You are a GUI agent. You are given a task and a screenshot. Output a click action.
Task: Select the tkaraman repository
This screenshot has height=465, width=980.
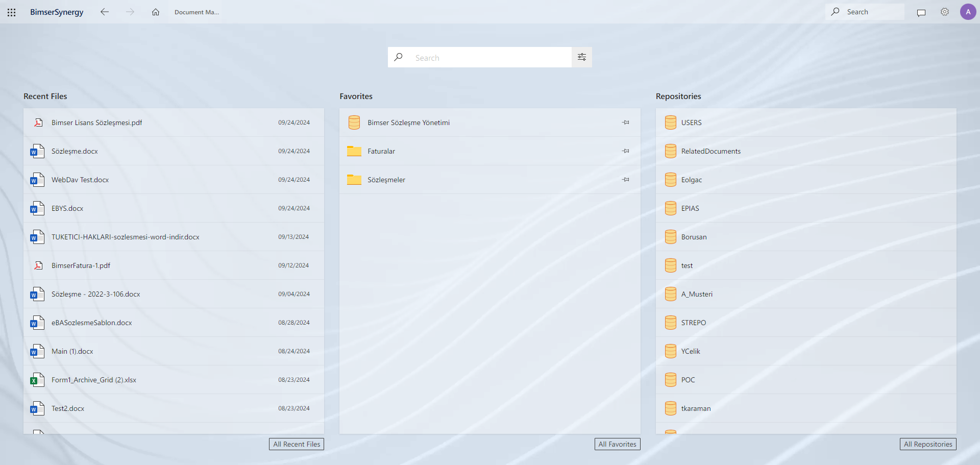(x=696, y=408)
